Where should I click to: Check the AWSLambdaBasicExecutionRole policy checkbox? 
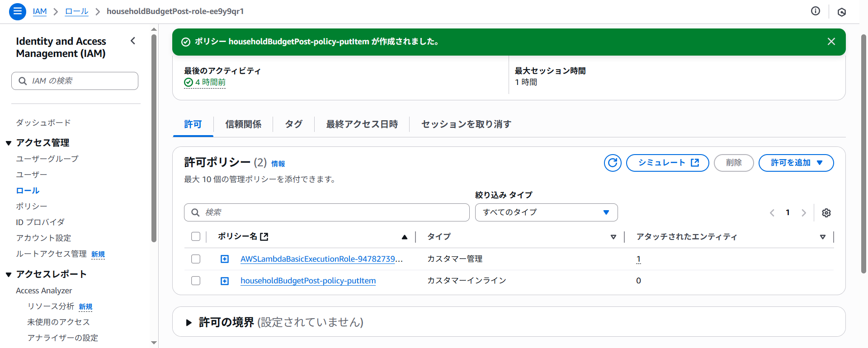[x=196, y=259]
